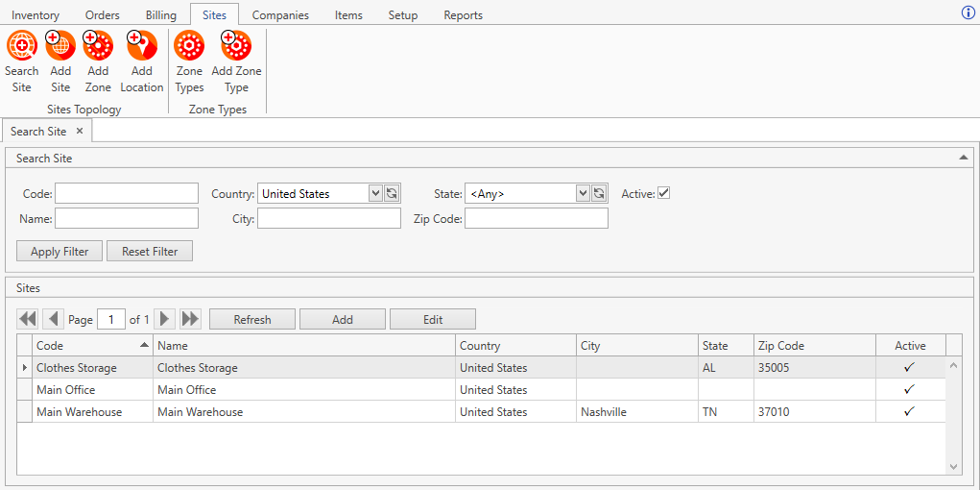This screenshot has height=490, width=980.
Task: Switch to the Billing tab
Action: click(x=161, y=15)
